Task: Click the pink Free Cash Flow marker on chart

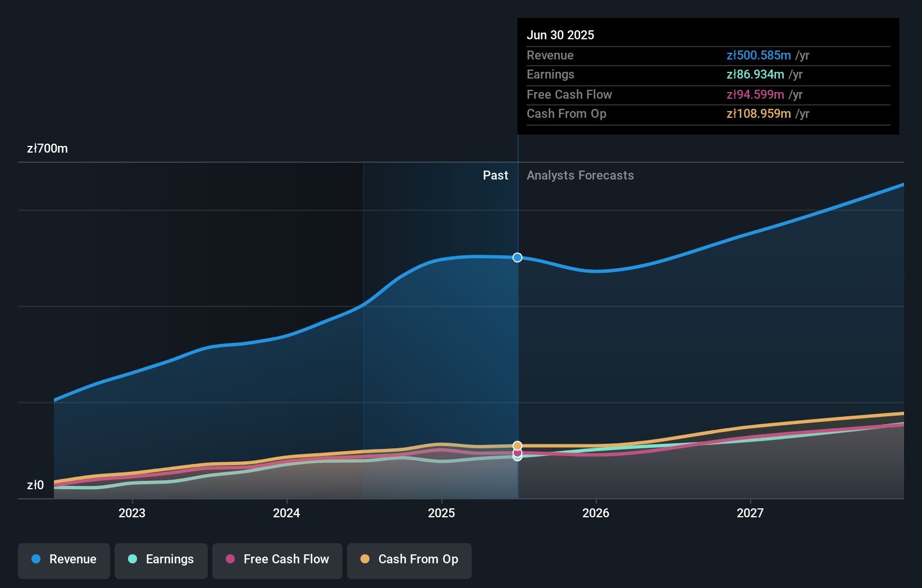Action: 517,452
